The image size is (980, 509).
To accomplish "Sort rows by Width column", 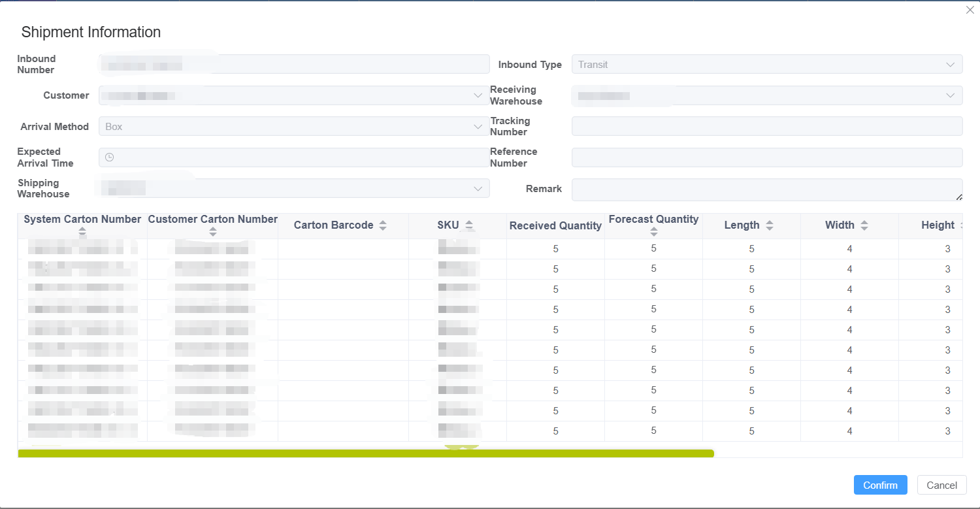I will (x=864, y=225).
